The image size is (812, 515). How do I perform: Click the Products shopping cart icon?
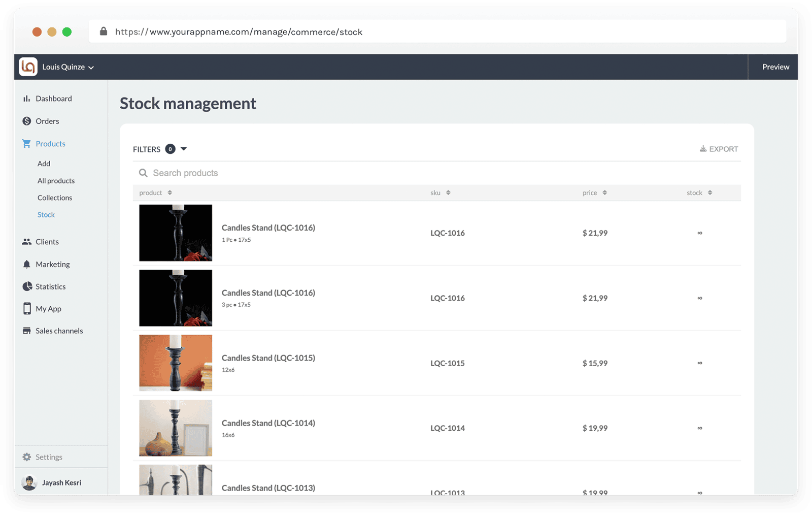27,144
